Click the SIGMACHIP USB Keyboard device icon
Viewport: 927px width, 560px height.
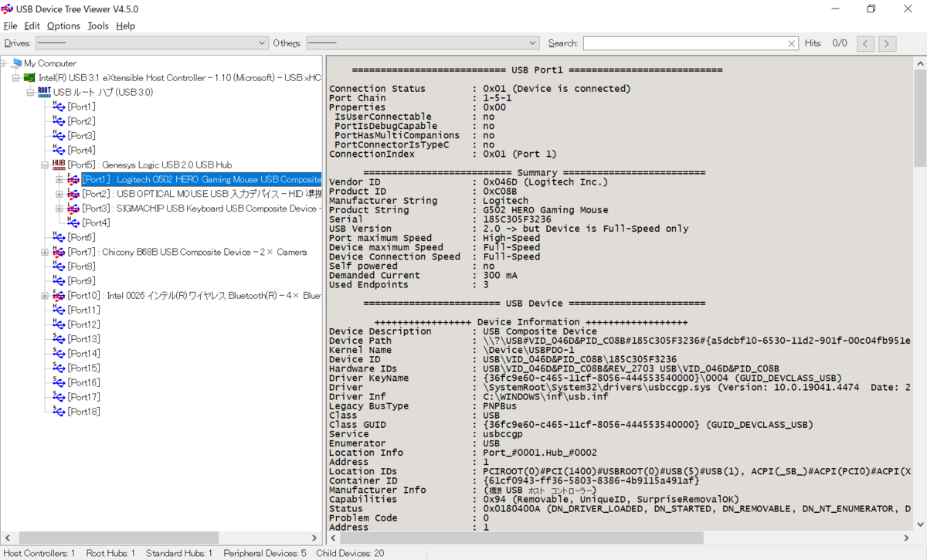[x=73, y=209]
